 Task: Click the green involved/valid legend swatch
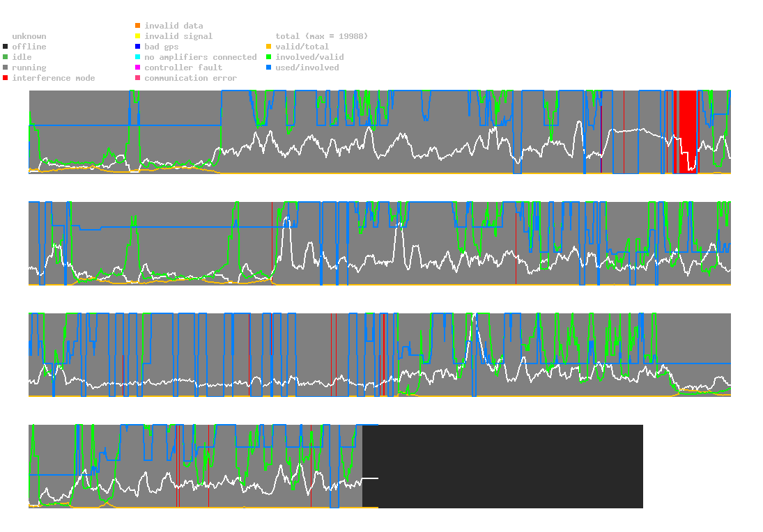(268, 57)
